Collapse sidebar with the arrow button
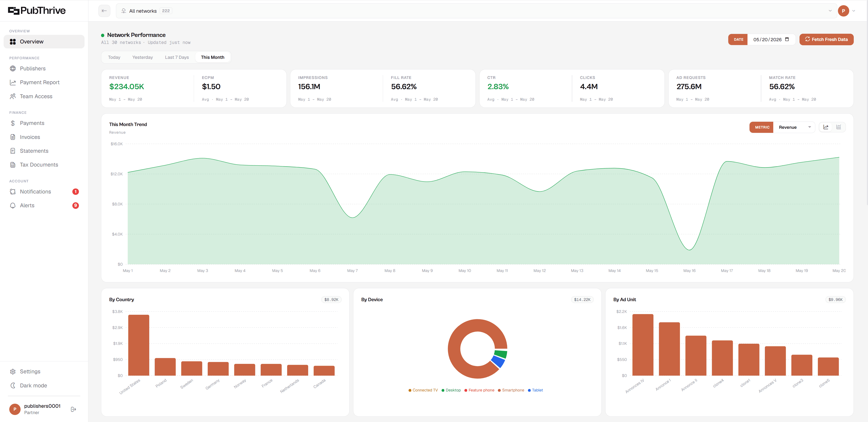This screenshot has height=422, width=868. tap(104, 11)
